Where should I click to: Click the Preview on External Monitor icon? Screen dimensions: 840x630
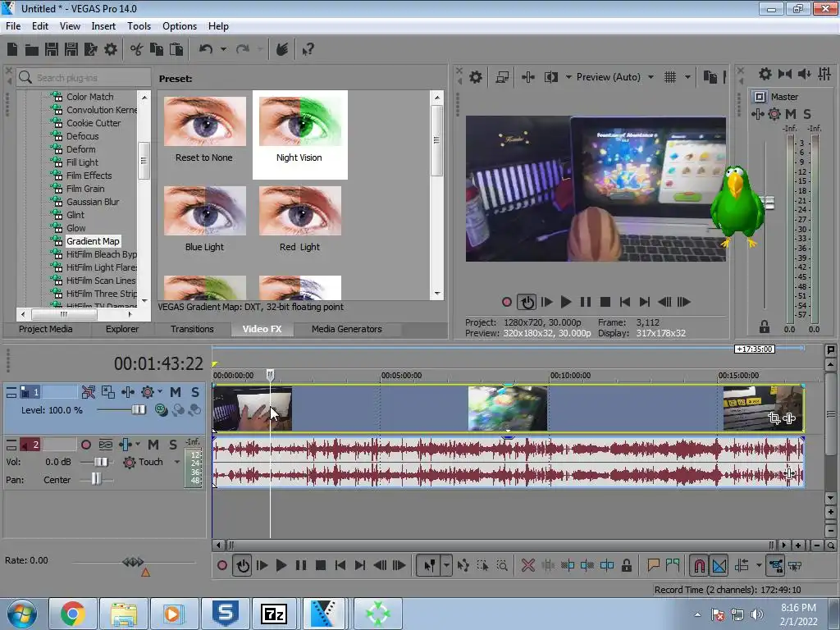tap(502, 77)
